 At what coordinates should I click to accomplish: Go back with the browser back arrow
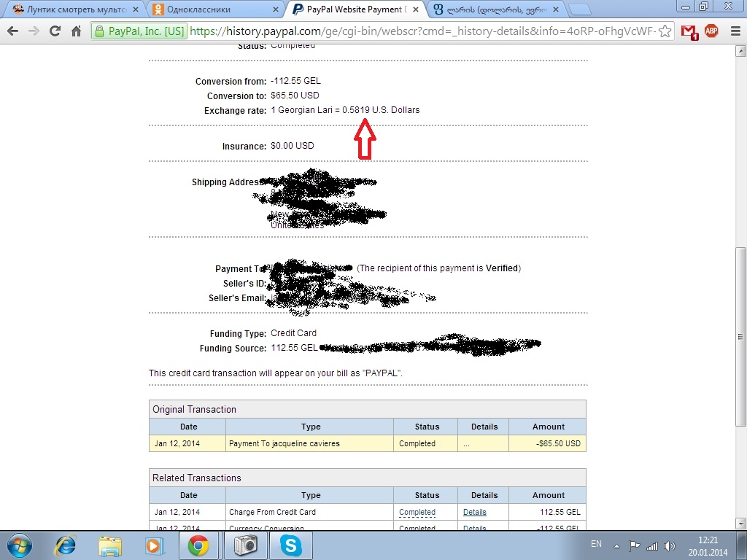coord(13,31)
